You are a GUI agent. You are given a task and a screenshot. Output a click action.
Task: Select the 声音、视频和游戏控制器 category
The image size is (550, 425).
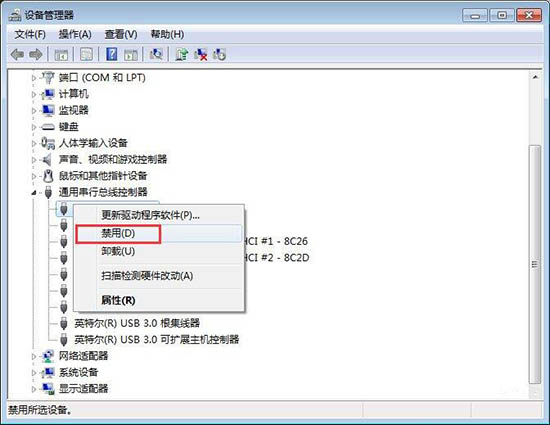[113, 160]
